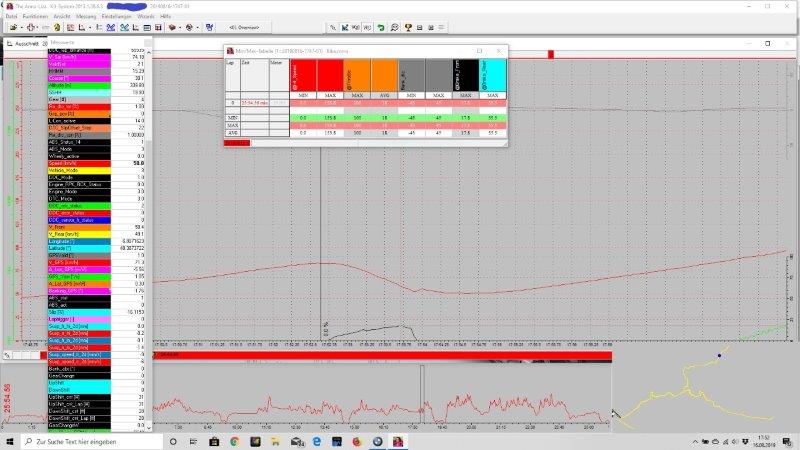Open Chrome from the Windows taskbar
Image resolution: width=800 pixels, height=450 pixels.
click(236, 441)
